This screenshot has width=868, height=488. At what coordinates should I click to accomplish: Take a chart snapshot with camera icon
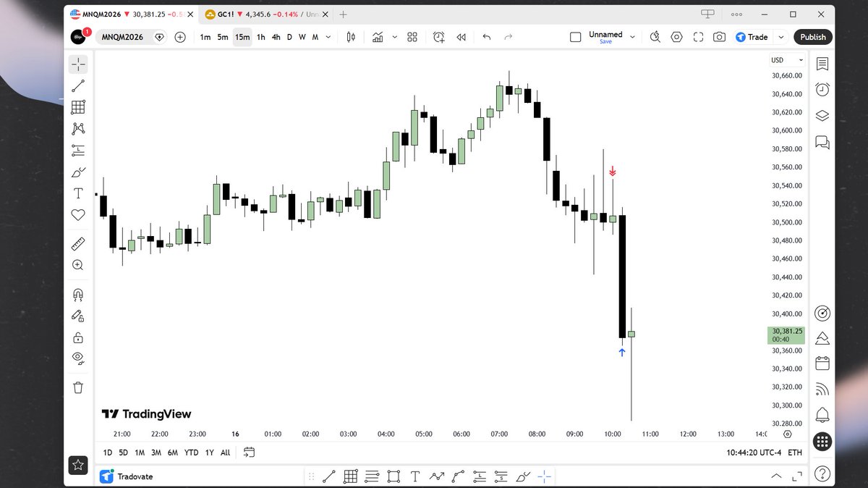point(719,37)
